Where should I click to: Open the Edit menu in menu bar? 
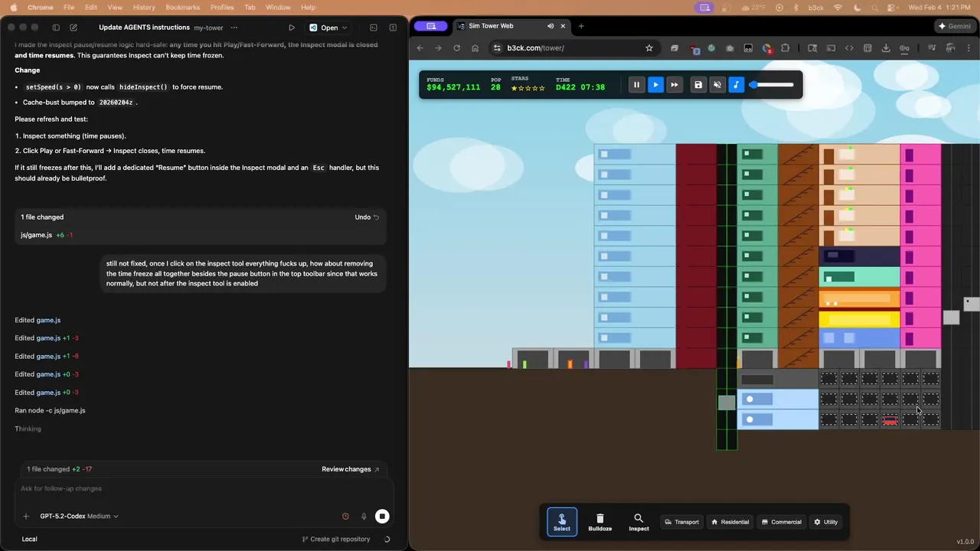click(91, 7)
